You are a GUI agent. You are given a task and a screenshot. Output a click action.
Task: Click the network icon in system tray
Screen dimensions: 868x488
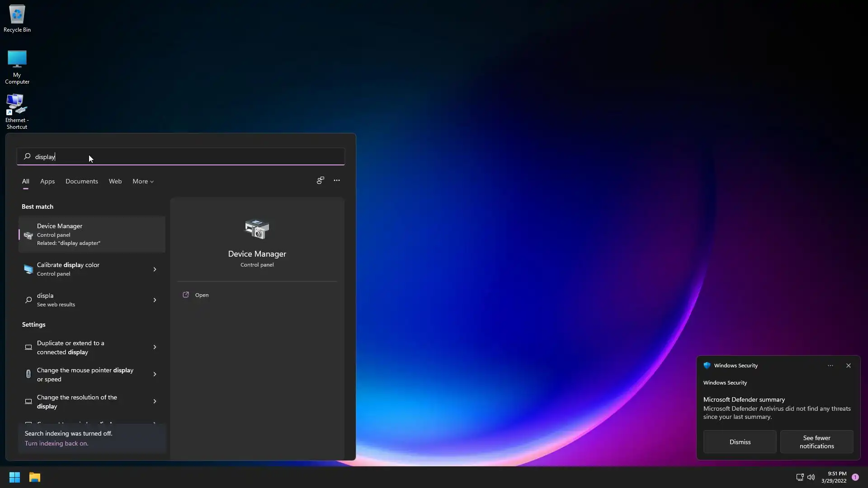point(799,477)
